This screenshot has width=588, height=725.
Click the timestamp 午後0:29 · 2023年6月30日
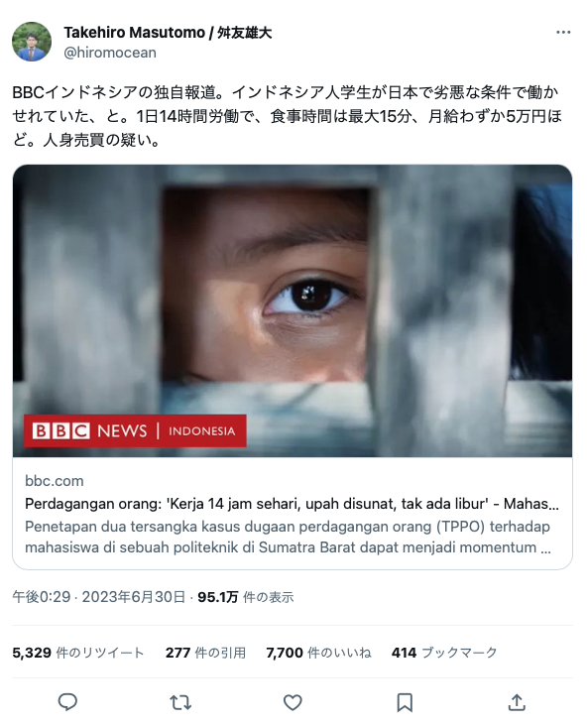coord(99,597)
